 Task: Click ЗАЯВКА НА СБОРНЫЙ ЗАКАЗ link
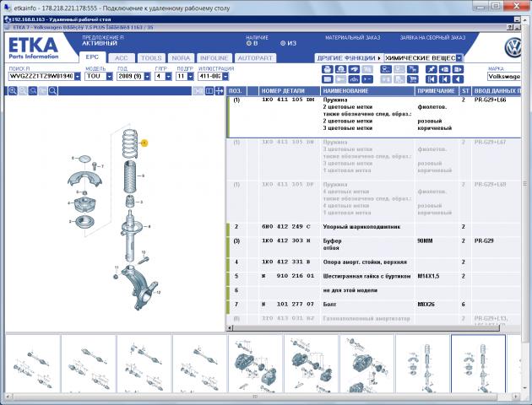click(x=432, y=38)
